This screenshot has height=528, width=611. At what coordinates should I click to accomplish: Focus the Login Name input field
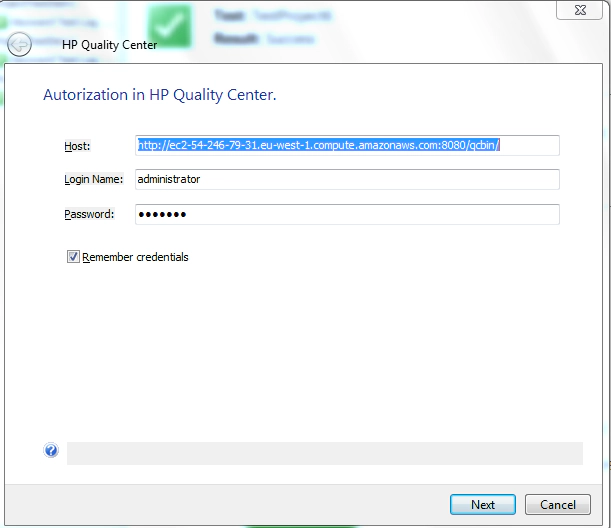coord(347,179)
